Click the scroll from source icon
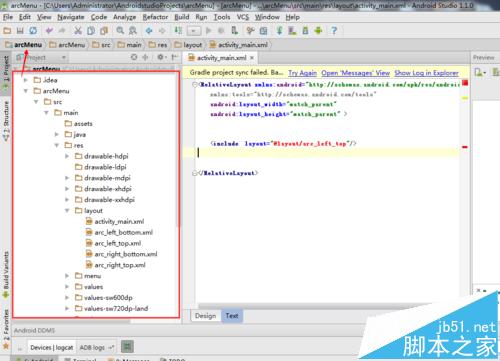Image resolution: width=500 pixels, height=361 pixels. click(x=134, y=57)
